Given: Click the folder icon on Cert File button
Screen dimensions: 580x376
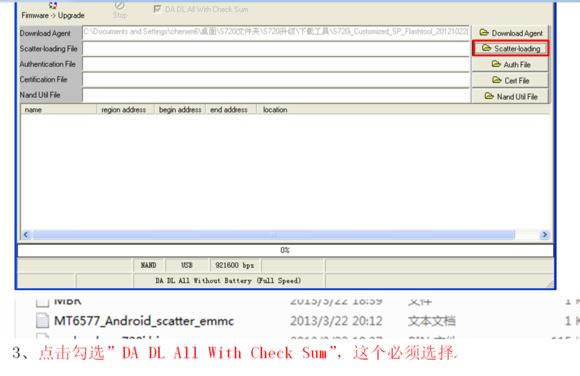Looking at the screenshot, I should [496, 80].
